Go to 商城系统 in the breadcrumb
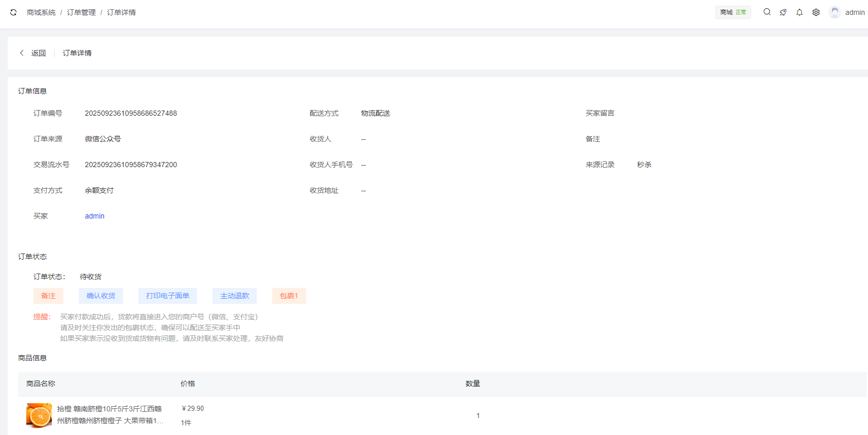The image size is (868, 435). click(x=41, y=12)
